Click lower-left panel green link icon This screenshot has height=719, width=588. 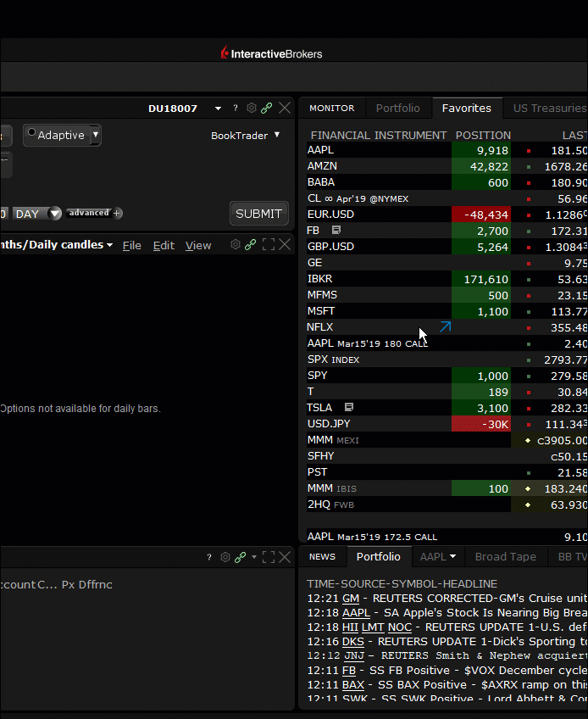coord(240,557)
